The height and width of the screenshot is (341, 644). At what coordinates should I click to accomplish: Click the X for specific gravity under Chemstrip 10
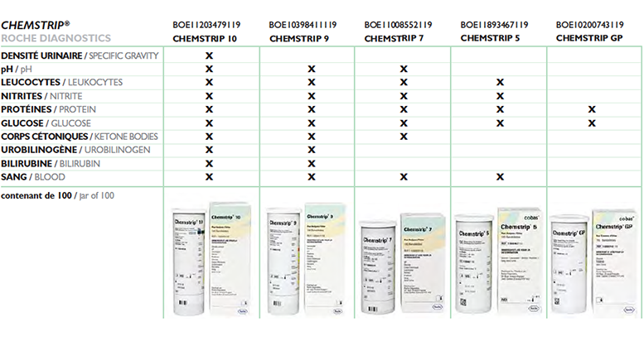tap(209, 55)
